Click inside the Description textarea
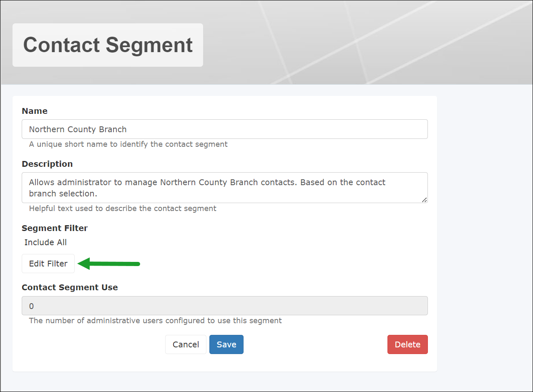The height and width of the screenshot is (392, 533). tap(224, 188)
